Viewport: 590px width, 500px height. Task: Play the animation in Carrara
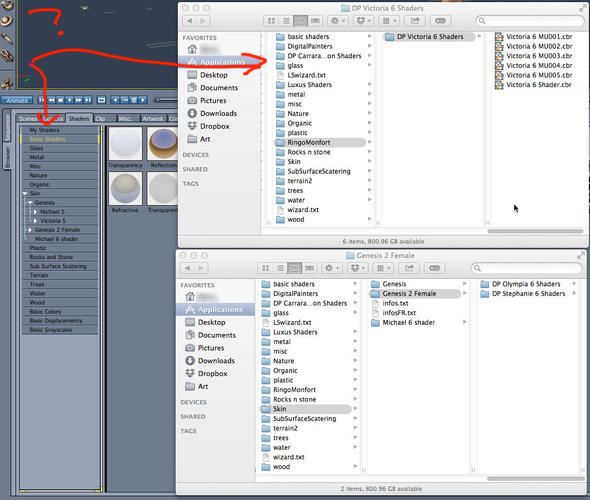[69, 100]
